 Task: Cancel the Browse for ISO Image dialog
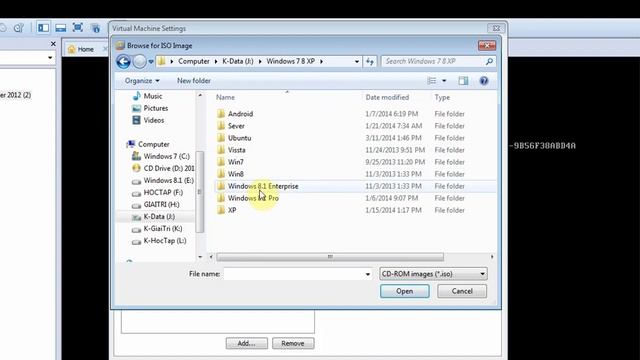tap(462, 291)
